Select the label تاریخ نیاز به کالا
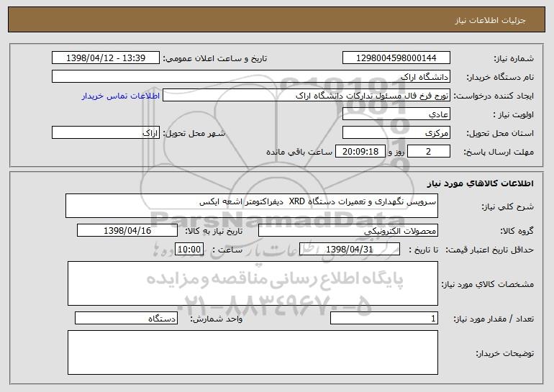Image resolution: width=554 pixels, height=392 pixels. coord(214,231)
